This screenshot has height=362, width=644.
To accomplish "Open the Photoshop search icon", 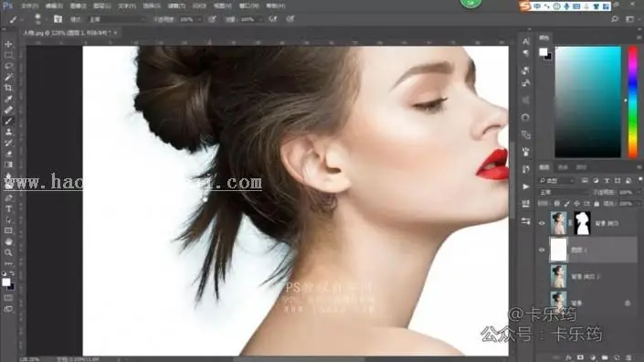I will (x=615, y=19).
